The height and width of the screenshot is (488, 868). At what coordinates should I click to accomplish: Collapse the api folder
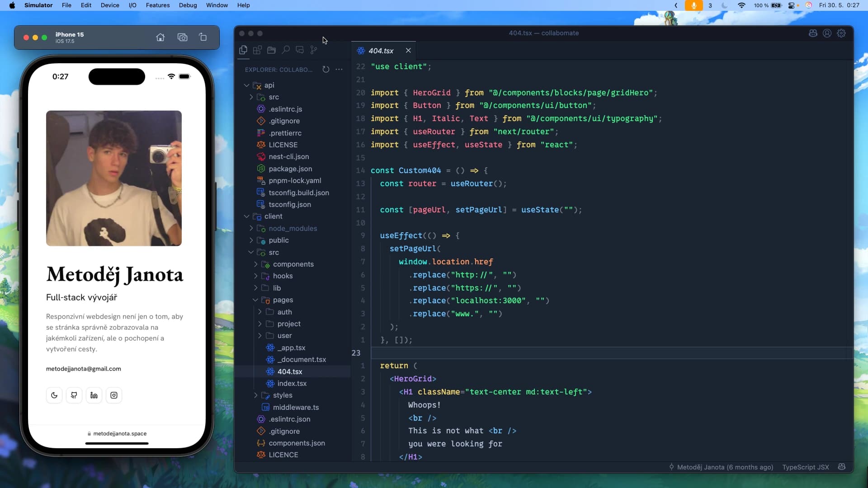tap(246, 85)
